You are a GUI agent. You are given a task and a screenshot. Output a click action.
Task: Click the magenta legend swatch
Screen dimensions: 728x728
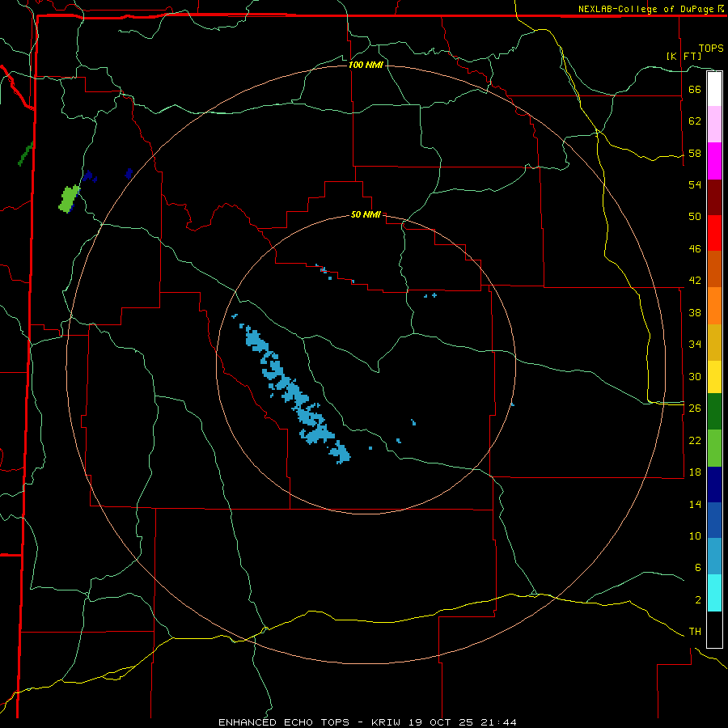[x=714, y=161]
